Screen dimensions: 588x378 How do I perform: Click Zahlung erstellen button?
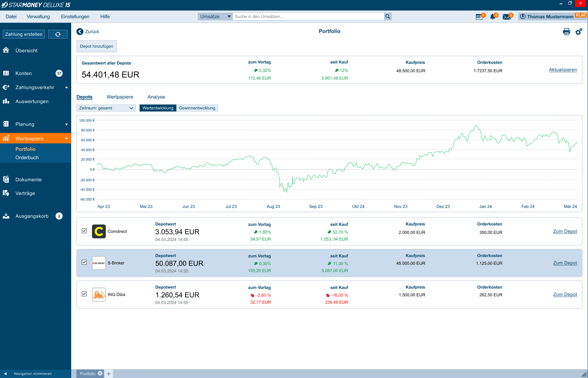pos(24,34)
